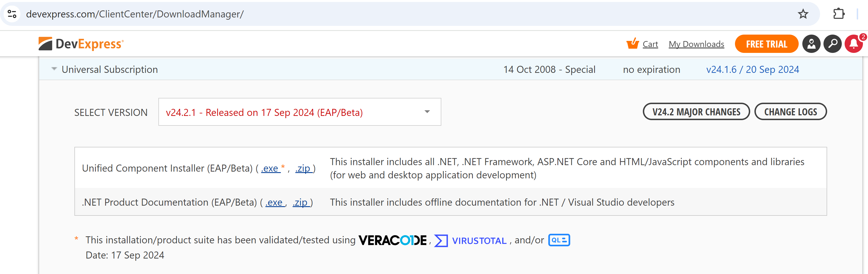Click the browser address bar URL
The height and width of the screenshot is (274, 868).
pyautogui.click(x=135, y=14)
